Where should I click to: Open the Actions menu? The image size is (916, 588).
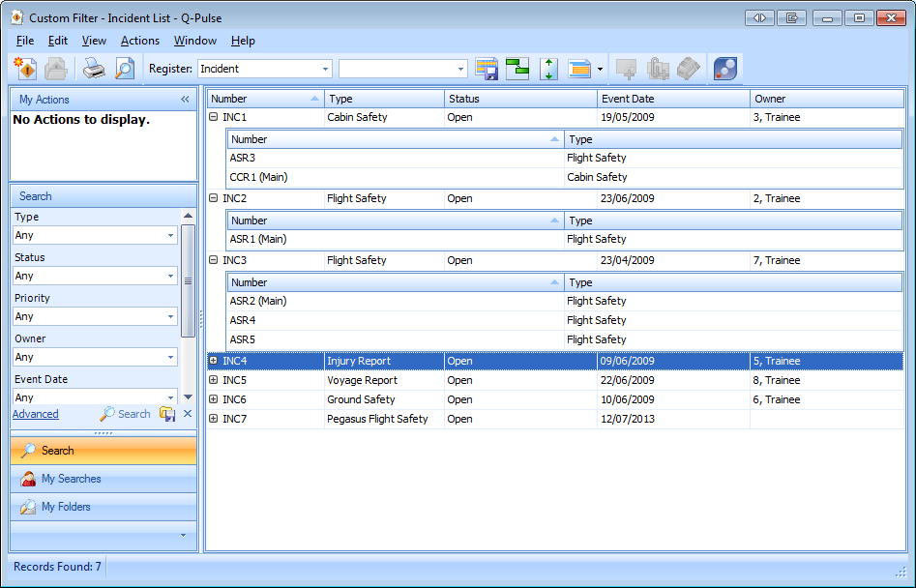click(x=140, y=41)
